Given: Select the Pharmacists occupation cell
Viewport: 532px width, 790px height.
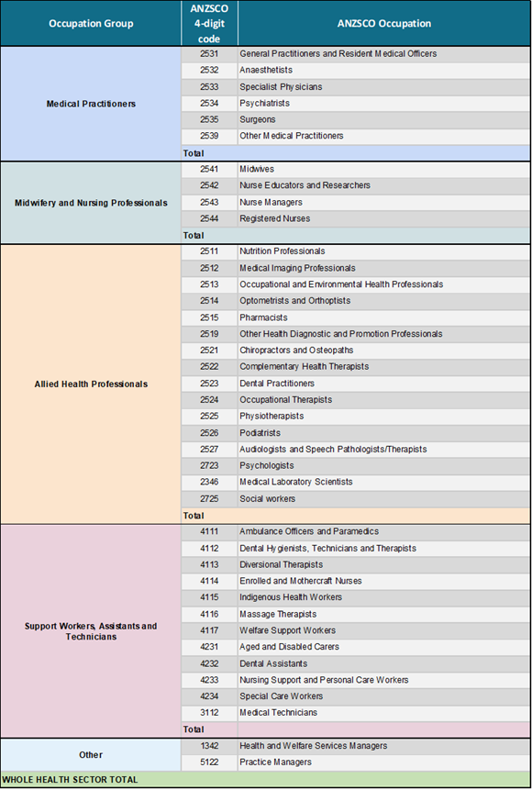Looking at the screenshot, I should pos(384,317).
